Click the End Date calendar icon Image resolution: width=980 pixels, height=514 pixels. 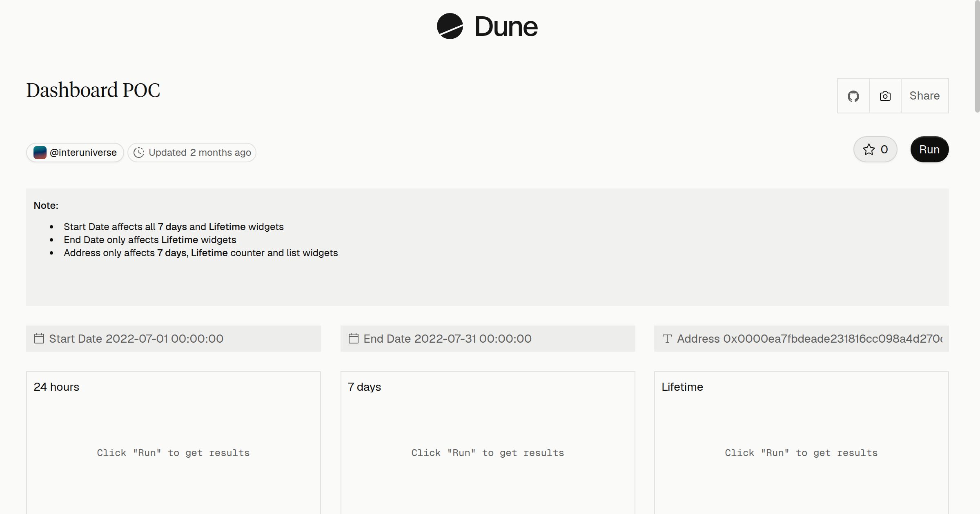(x=354, y=338)
